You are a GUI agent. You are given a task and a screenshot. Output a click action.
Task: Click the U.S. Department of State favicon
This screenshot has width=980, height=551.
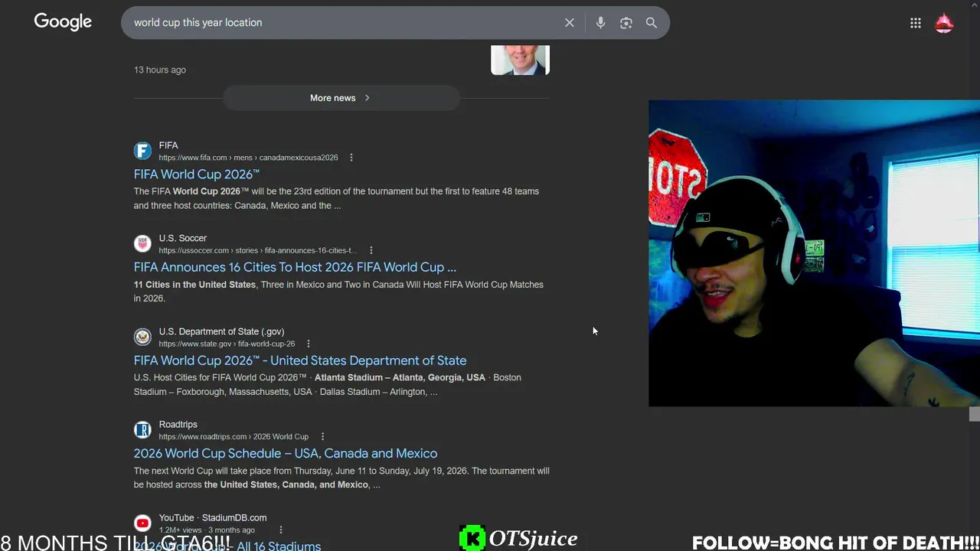[142, 337]
